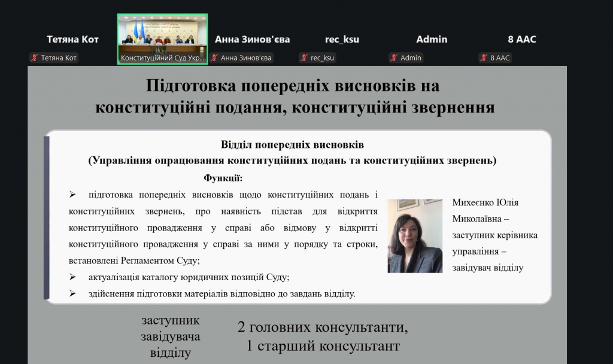Select the rec_ksu participant tile
The width and height of the screenshot is (613, 364).
(x=342, y=40)
